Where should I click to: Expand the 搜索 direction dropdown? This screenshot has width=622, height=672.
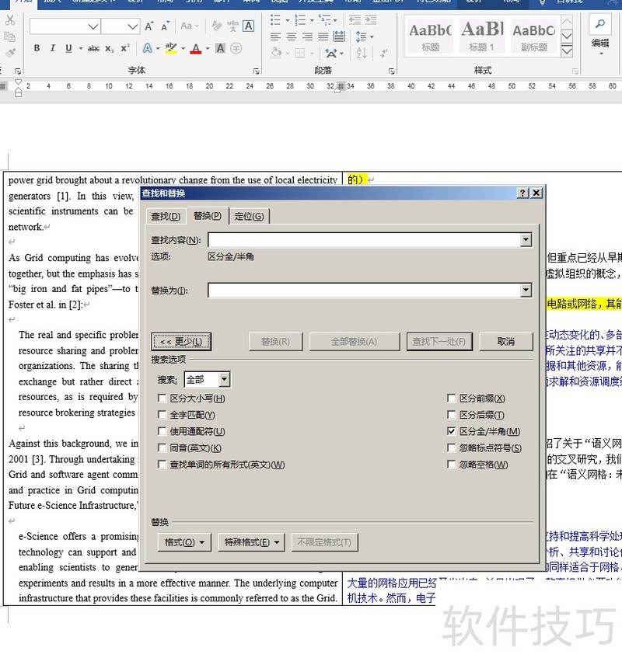[x=224, y=380]
